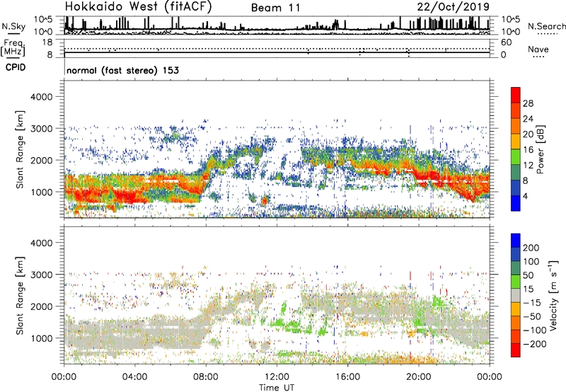The height and width of the screenshot is (392, 566).
Task: Click the blue bottom of power color bar
Action: [x=516, y=203]
